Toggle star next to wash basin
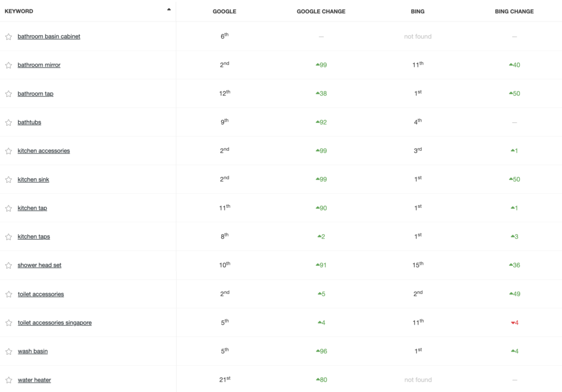The height and width of the screenshot is (392, 562). (x=9, y=351)
